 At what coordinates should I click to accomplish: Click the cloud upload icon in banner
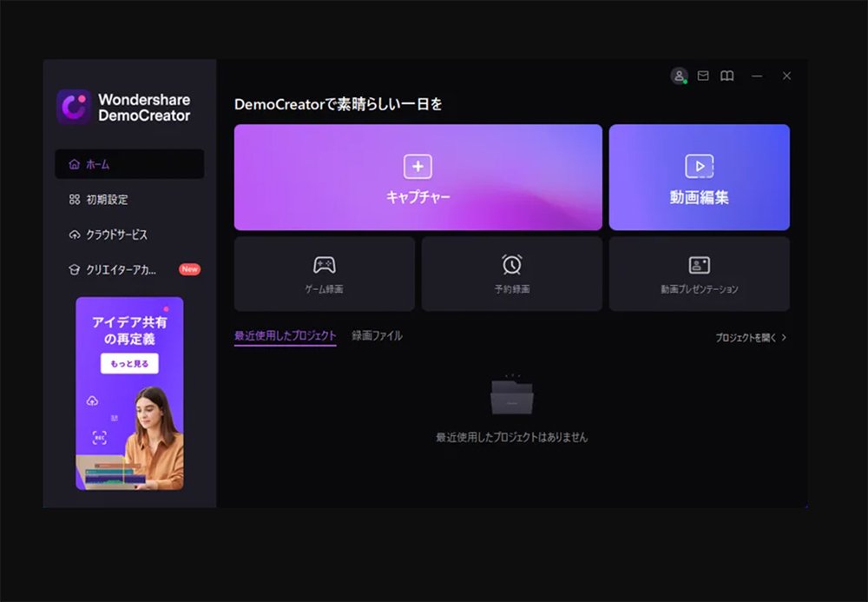pyautogui.click(x=93, y=401)
